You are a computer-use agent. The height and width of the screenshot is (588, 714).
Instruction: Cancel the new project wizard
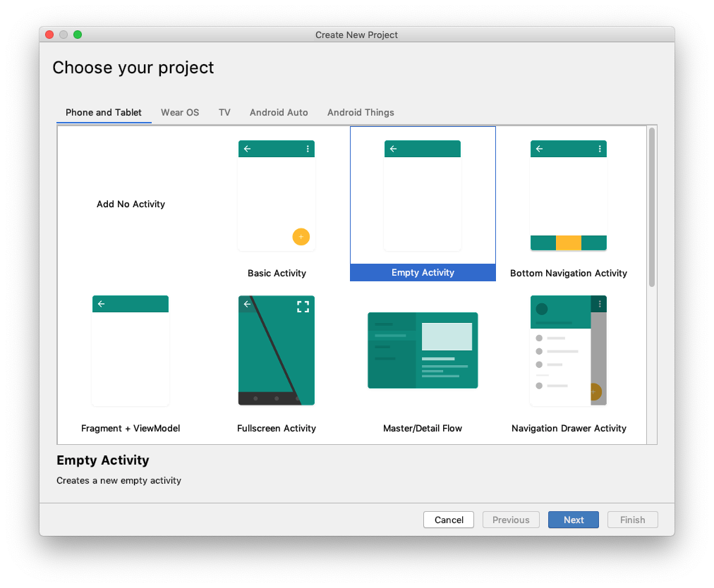point(449,520)
